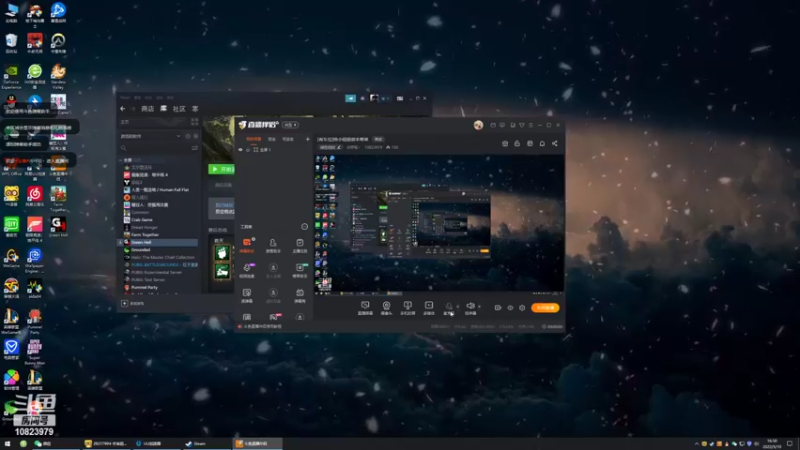Open the orange danmaku helper toolbox icon
Image resolution: width=800 pixels, height=450 pixels.
tap(247, 245)
